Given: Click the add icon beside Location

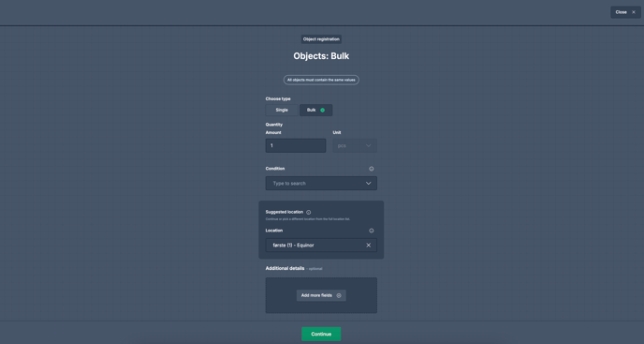Looking at the screenshot, I should (372, 231).
